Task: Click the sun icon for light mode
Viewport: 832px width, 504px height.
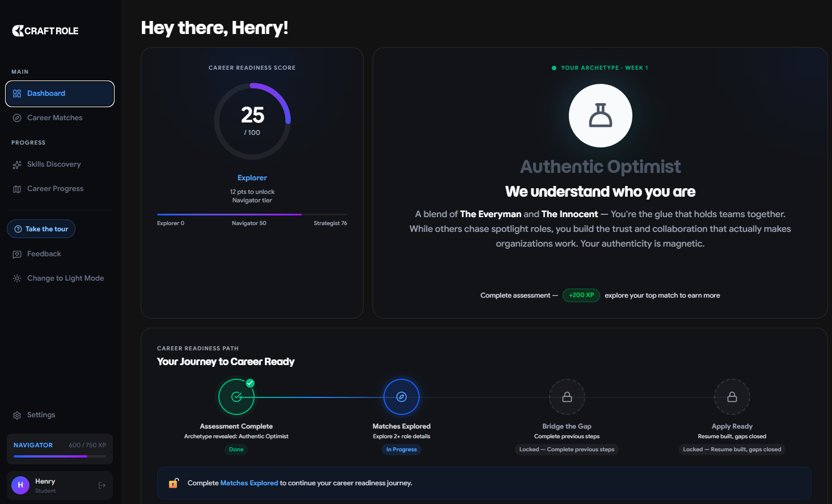Action: (x=17, y=278)
